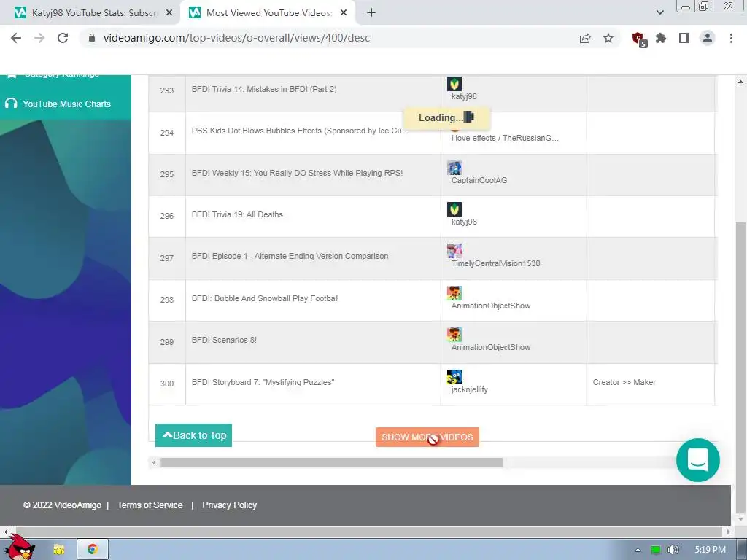This screenshot has height=560, width=747.
Task: Click jacknjellify channel name
Action: coord(470,389)
